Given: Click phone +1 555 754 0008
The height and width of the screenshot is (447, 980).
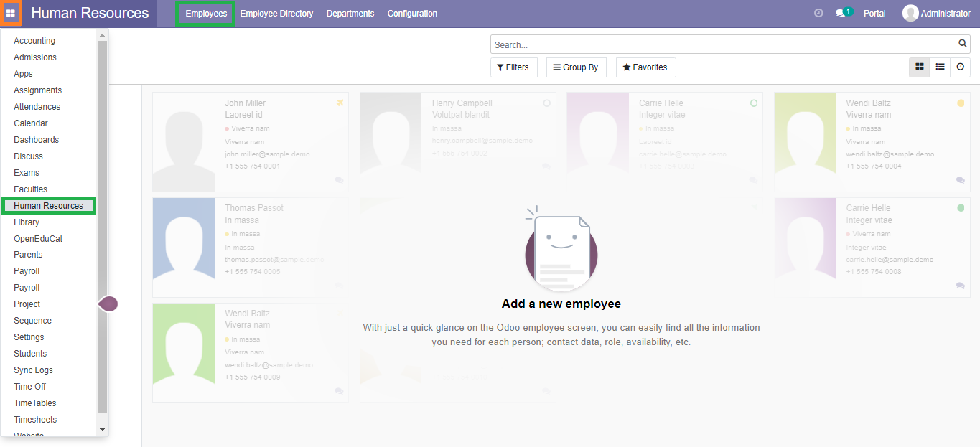Looking at the screenshot, I should pos(874,272).
